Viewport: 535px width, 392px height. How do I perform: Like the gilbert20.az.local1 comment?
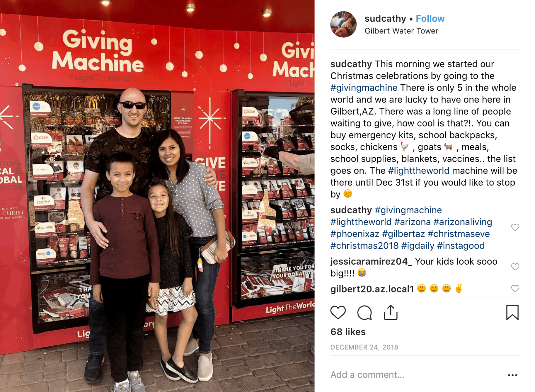pos(515,289)
